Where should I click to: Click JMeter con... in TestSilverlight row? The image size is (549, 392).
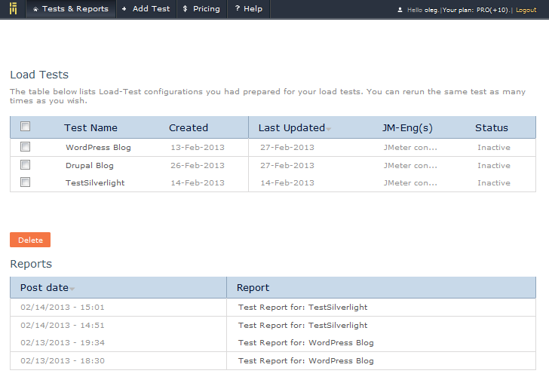[410, 182]
